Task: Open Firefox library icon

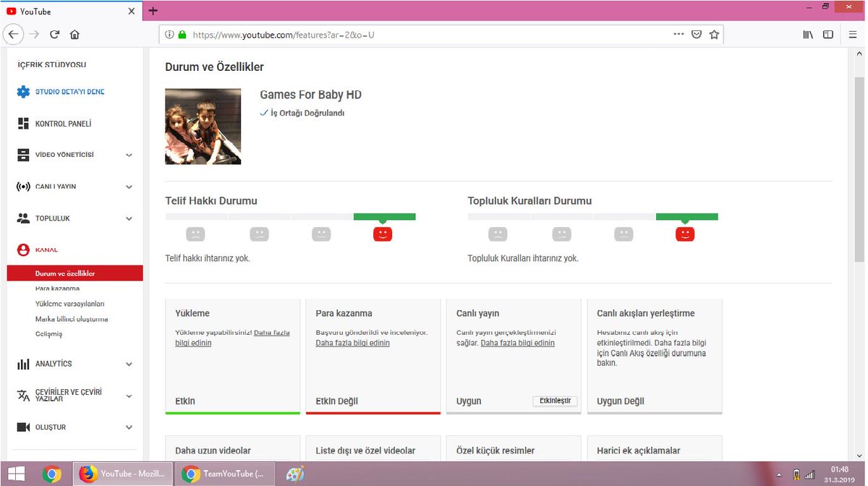Action: (809, 34)
